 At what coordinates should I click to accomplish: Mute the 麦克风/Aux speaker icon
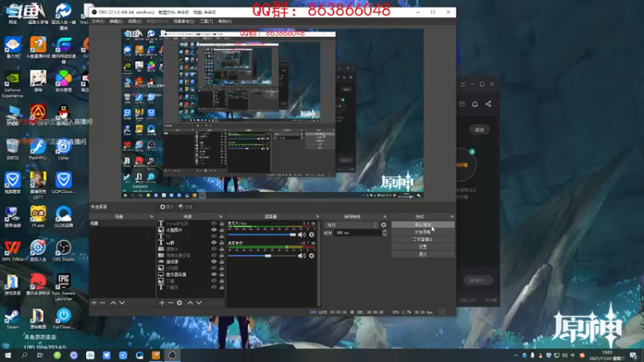pos(302,234)
